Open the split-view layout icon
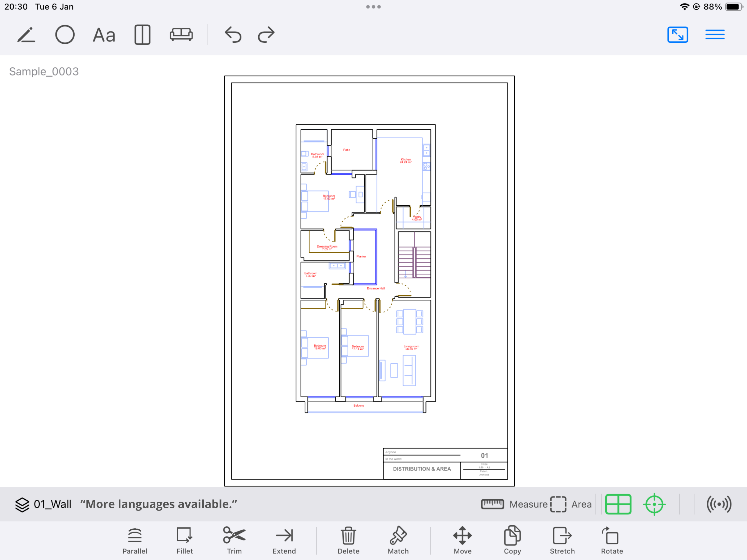Viewport: 747px width, 560px height. [142, 34]
